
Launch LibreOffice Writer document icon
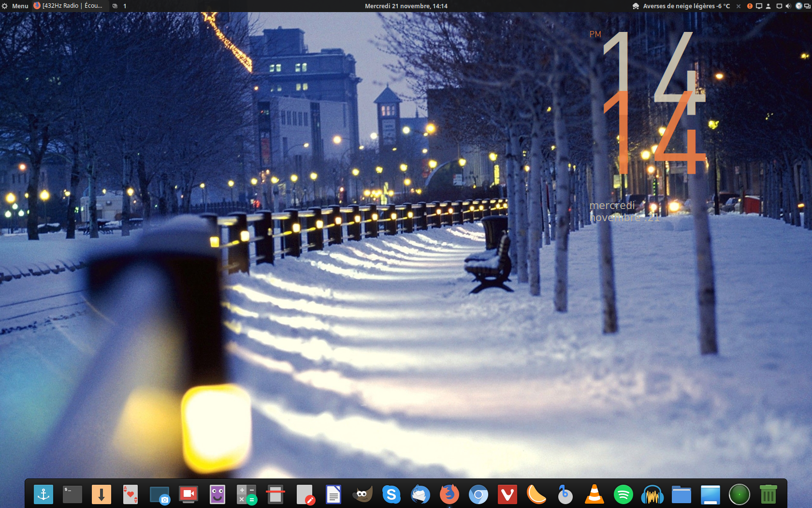(333, 494)
